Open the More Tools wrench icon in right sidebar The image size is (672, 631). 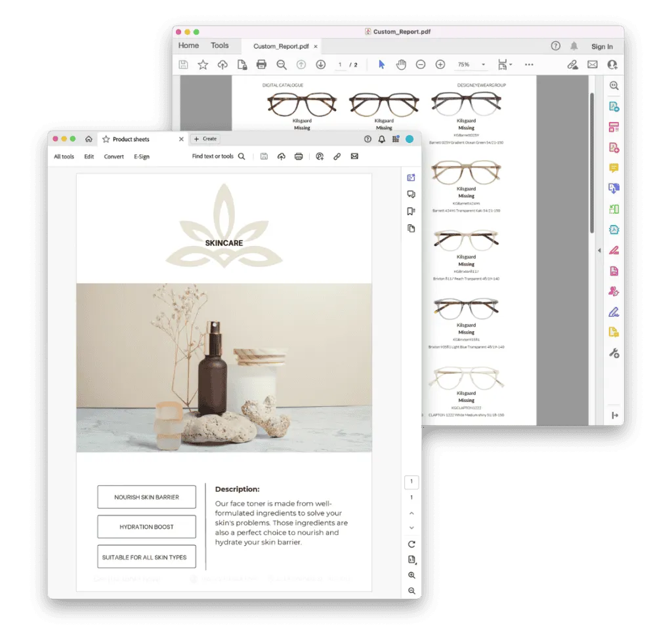(x=614, y=354)
